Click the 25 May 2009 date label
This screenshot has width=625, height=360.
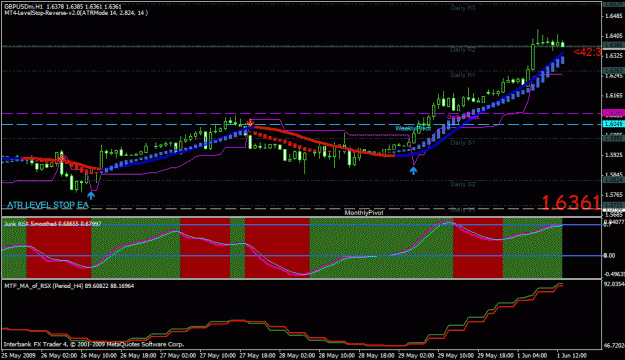(x=19, y=355)
